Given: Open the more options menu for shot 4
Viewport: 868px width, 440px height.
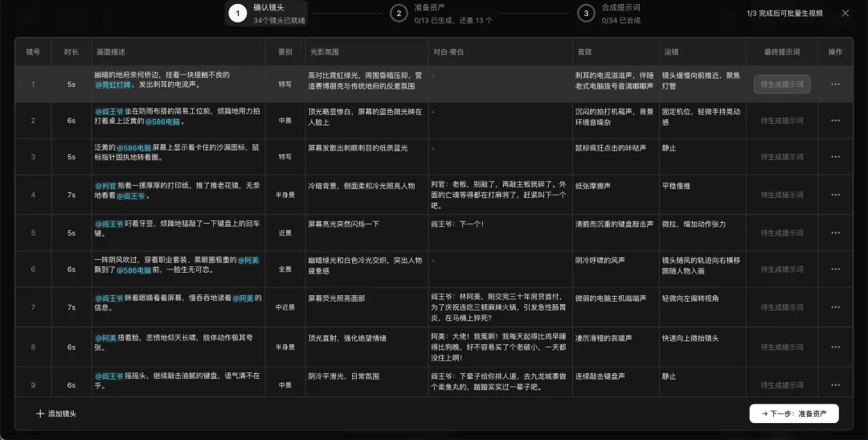Looking at the screenshot, I should point(835,195).
